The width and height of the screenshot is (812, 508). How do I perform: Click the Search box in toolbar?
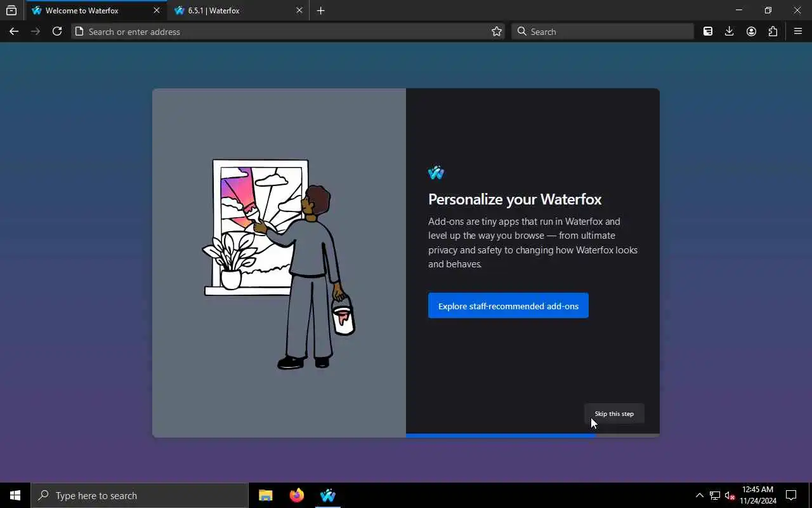[x=602, y=31]
